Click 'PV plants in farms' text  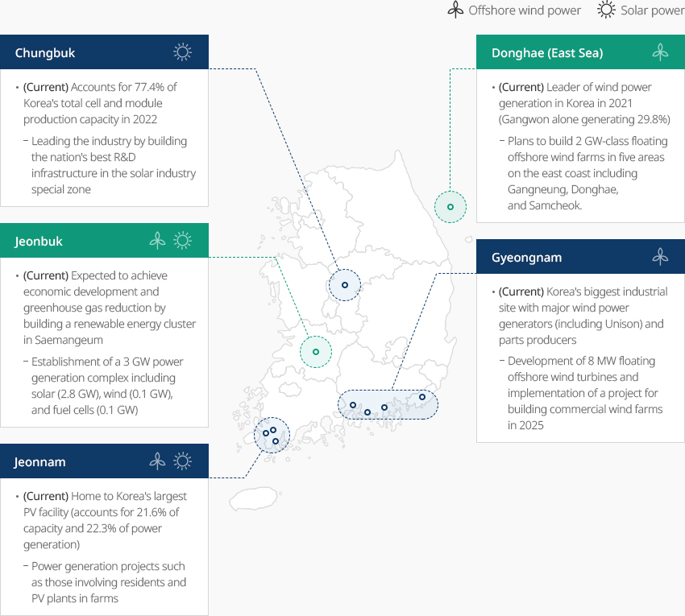coord(75,598)
